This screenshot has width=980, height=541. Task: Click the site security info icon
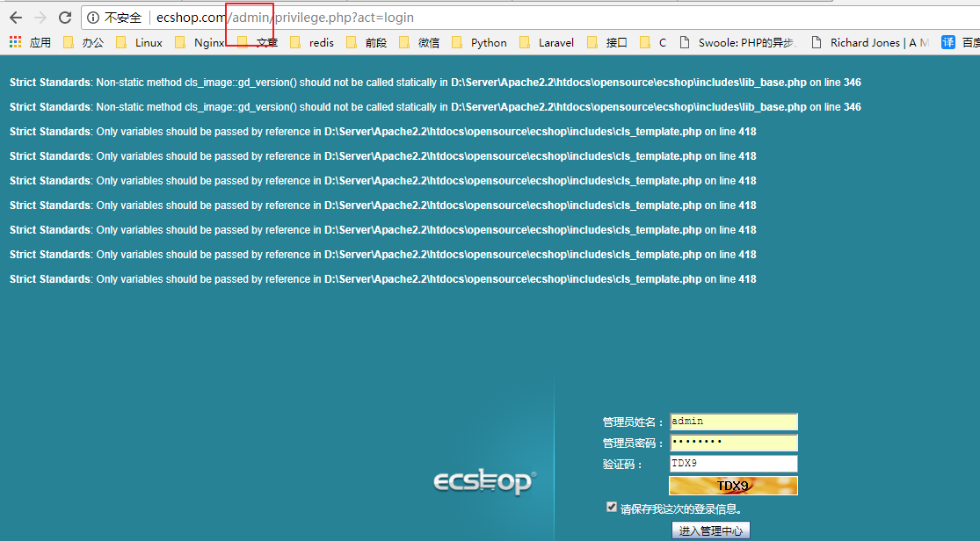(93, 18)
